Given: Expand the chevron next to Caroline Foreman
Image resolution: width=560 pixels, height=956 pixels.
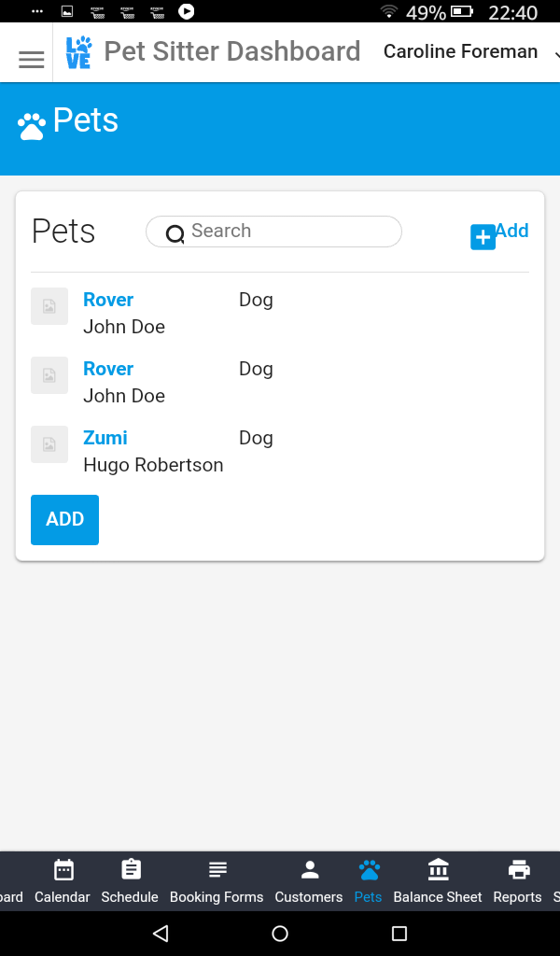Looking at the screenshot, I should [555, 56].
